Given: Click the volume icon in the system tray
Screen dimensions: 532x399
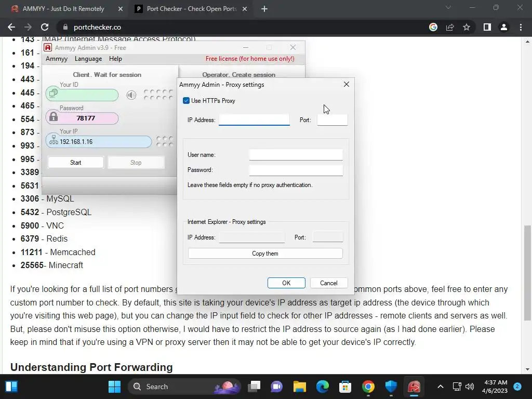Looking at the screenshot, I should click(470, 387).
